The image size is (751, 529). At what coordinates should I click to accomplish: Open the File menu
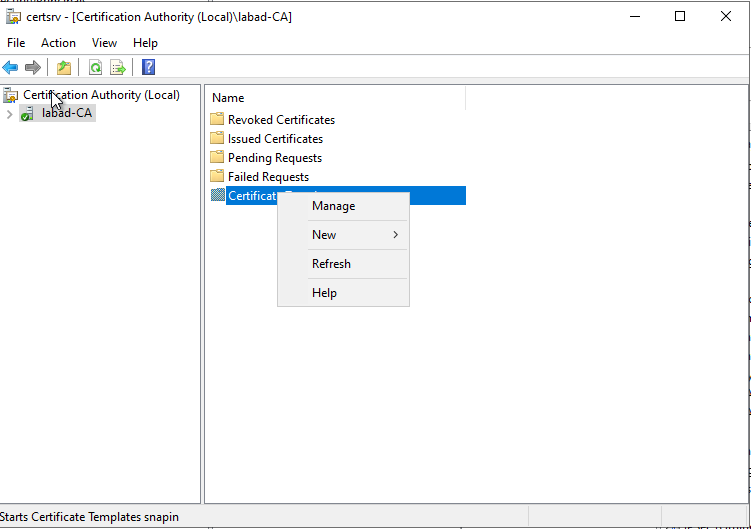pyautogui.click(x=16, y=43)
